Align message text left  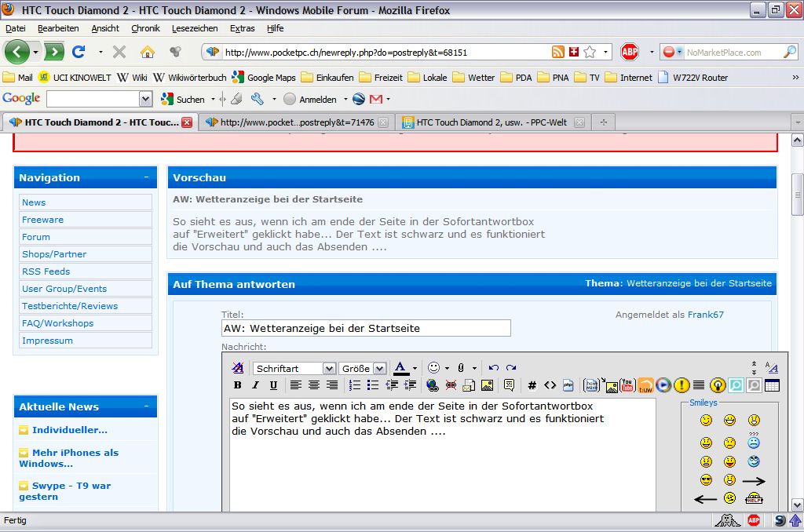click(295, 385)
